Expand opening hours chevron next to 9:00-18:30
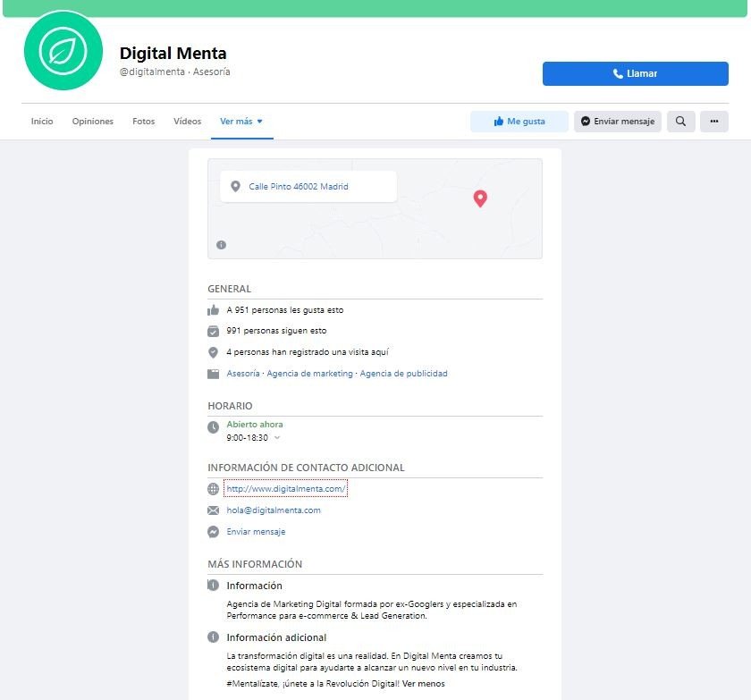This screenshot has height=700, width=751. (x=277, y=438)
